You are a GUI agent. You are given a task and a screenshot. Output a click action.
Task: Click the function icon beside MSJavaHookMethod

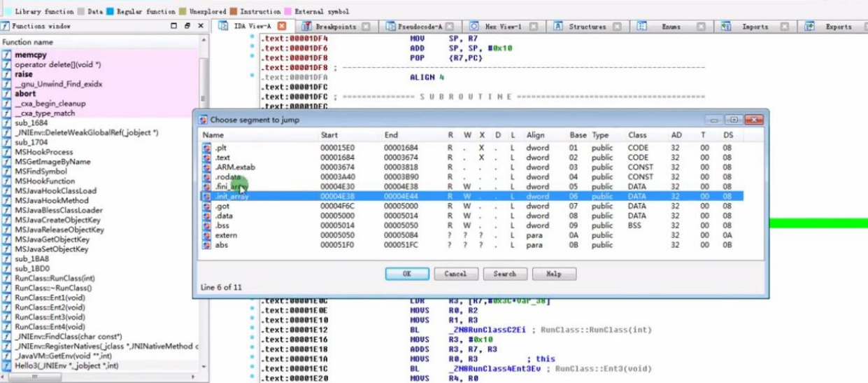[x=6, y=200]
